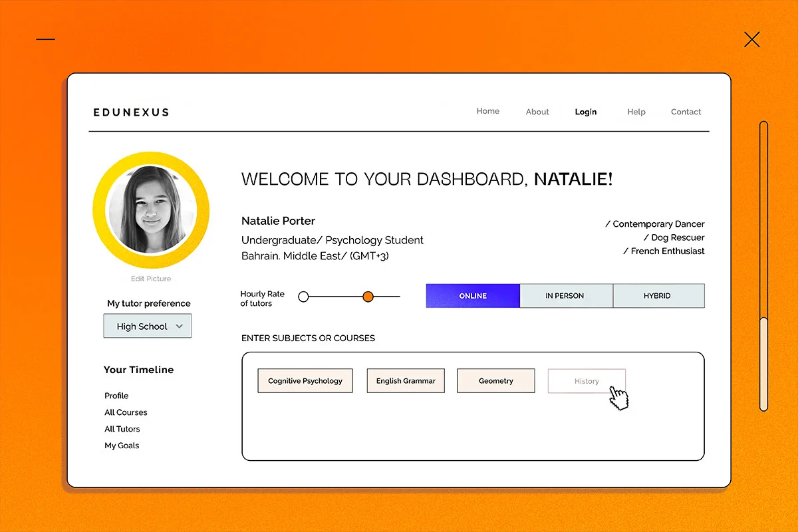
Task: Close the window with the X icon
Action: point(752,39)
